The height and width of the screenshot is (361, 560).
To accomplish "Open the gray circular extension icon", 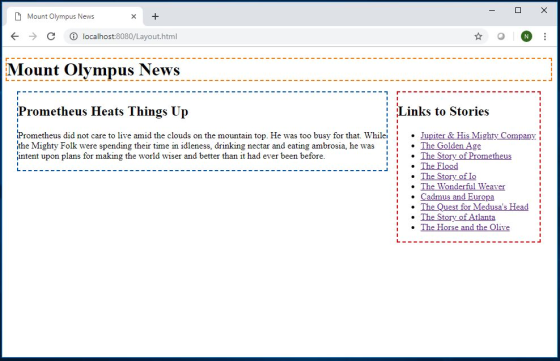I will point(501,36).
